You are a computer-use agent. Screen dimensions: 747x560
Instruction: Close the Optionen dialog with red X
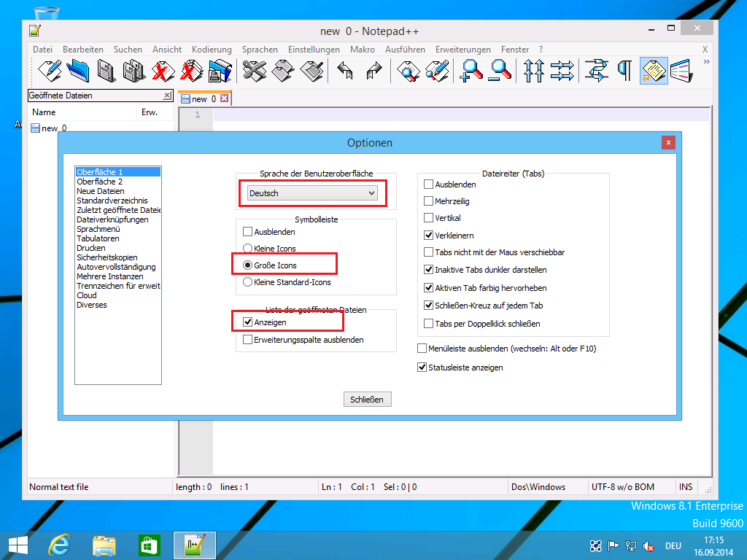668,142
